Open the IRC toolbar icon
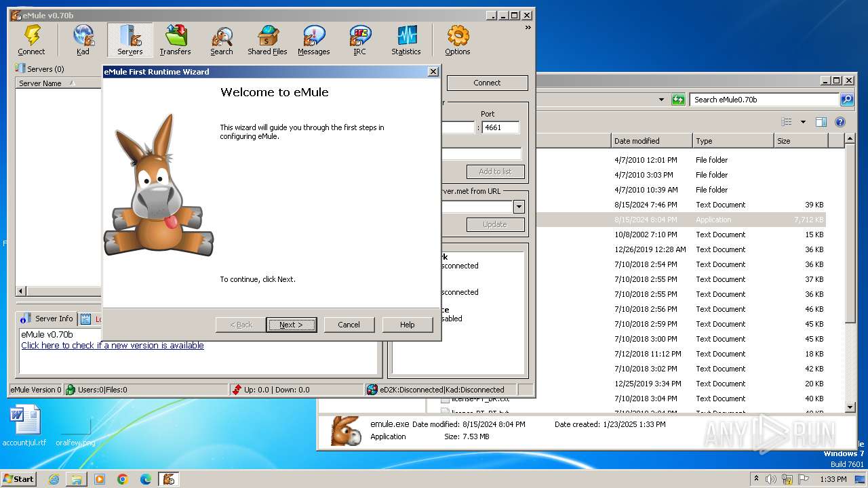This screenshot has width=868, height=488. tap(359, 40)
